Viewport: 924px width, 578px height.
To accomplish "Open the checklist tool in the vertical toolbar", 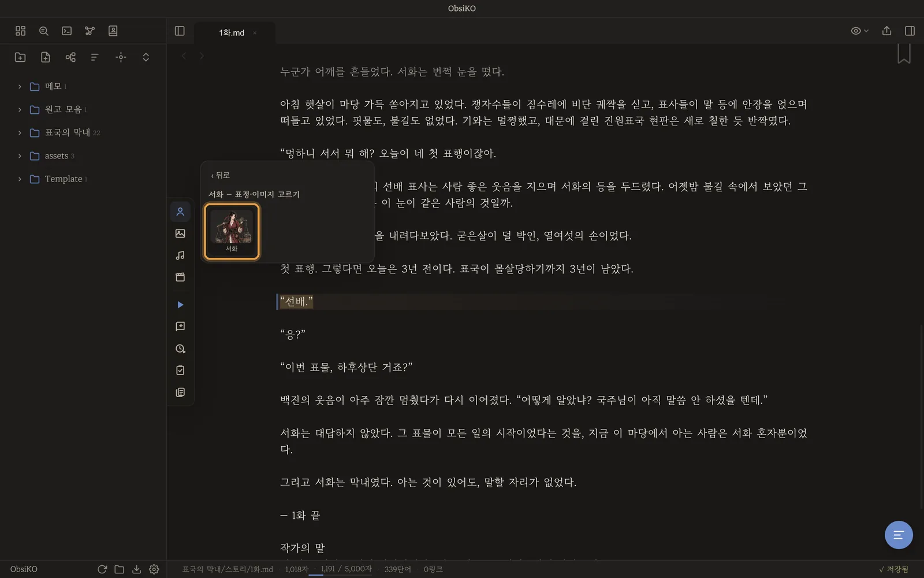I will point(180,370).
